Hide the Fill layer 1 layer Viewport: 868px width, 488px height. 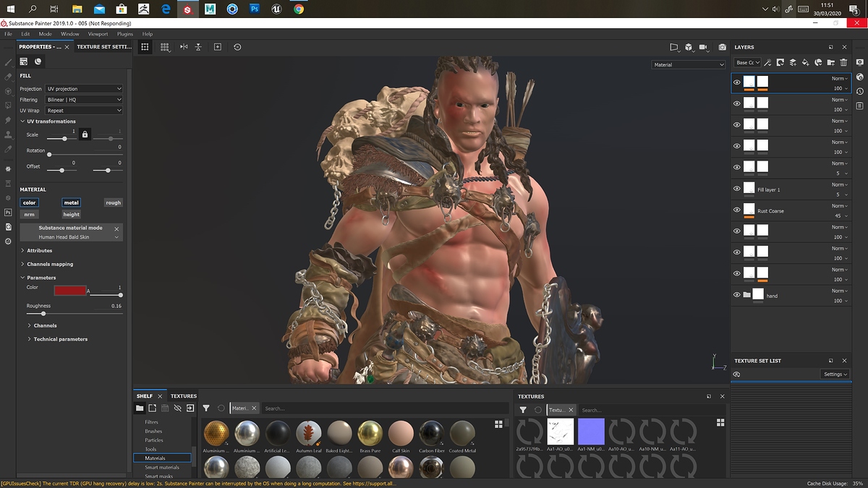click(737, 189)
